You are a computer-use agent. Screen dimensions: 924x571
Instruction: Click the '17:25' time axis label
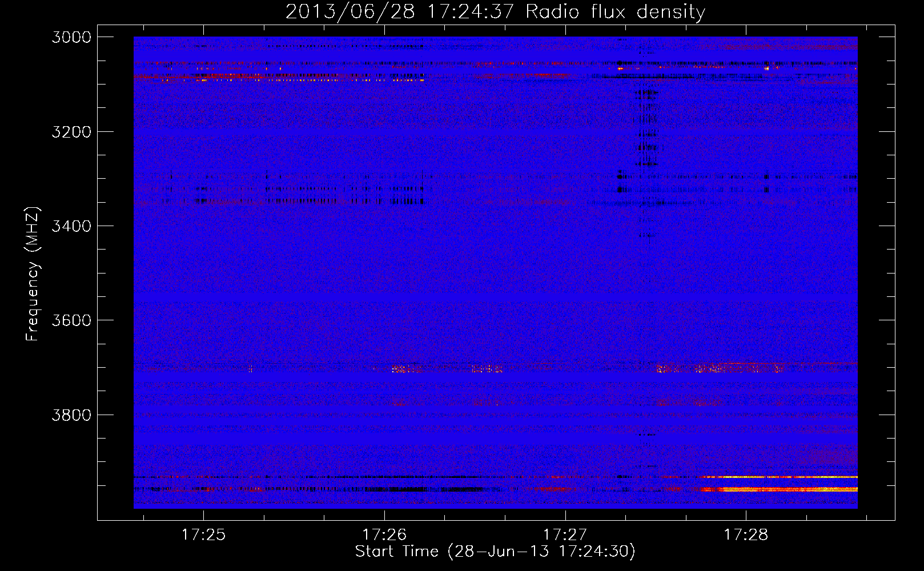click(204, 534)
